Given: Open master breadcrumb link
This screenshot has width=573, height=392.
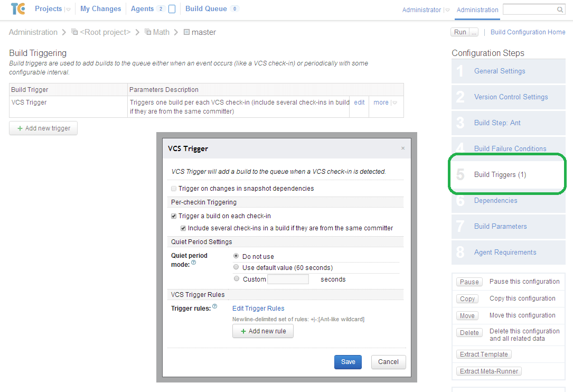Looking at the screenshot, I should point(203,32).
